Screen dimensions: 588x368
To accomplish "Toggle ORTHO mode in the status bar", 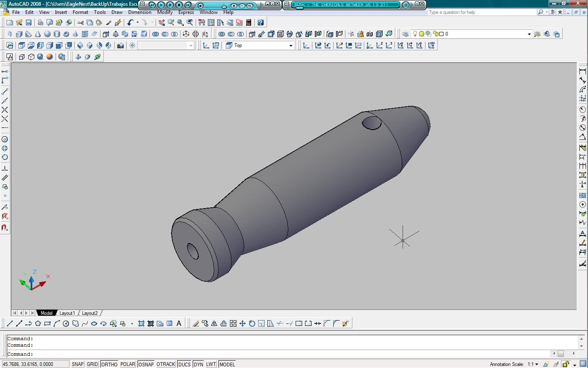I will 109,364.
